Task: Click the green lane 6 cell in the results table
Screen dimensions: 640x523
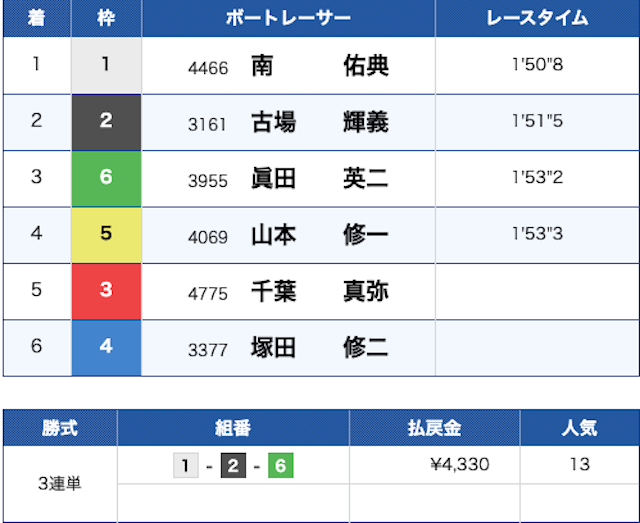Action: (106, 178)
